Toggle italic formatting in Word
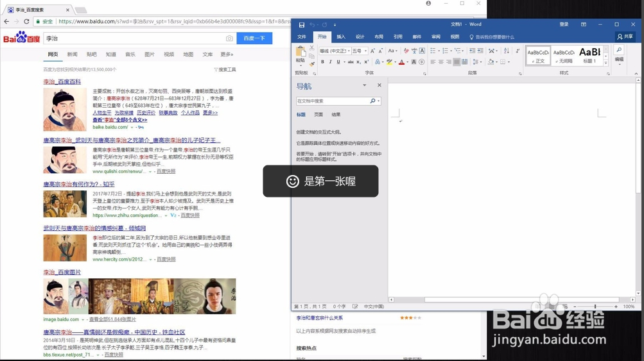The width and height of the screenshot is (644, 361). 330,62
